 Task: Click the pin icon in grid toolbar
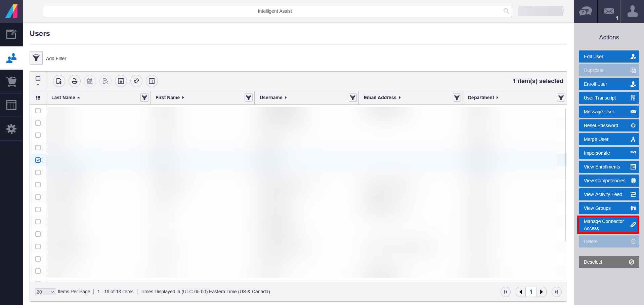(136, 81)
